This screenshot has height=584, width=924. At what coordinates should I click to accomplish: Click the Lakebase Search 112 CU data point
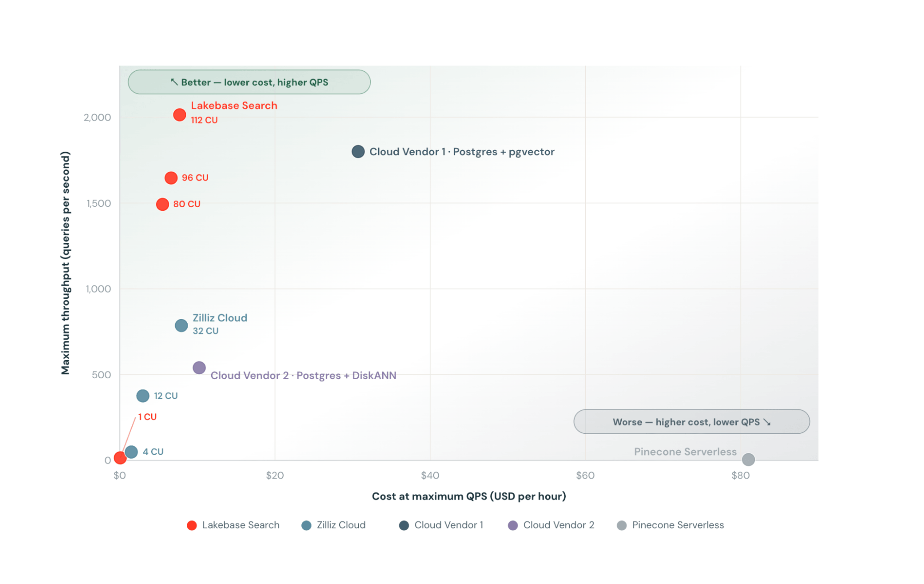(179, 115)
